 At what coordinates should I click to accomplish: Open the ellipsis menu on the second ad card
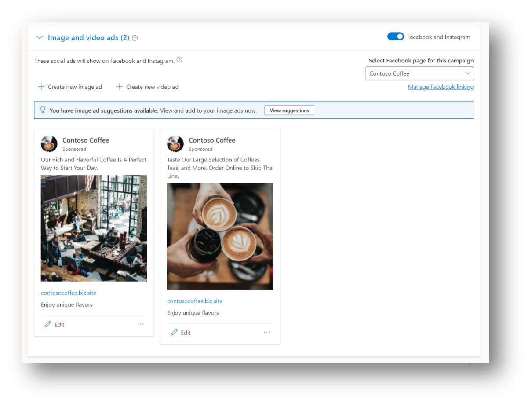point(266,332)
